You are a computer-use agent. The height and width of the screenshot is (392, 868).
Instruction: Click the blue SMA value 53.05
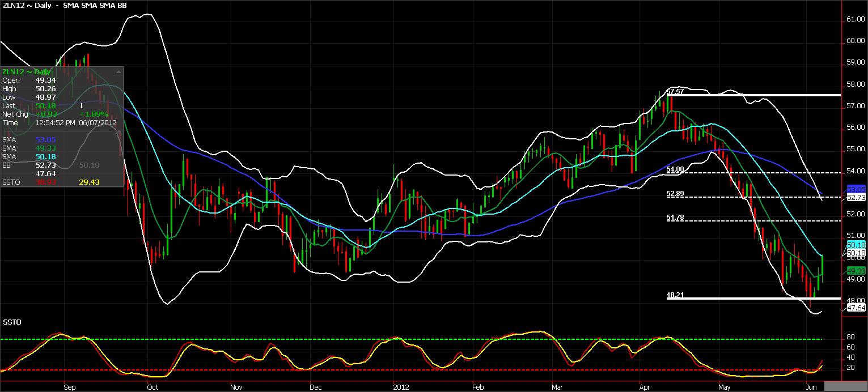click(45, 139)
